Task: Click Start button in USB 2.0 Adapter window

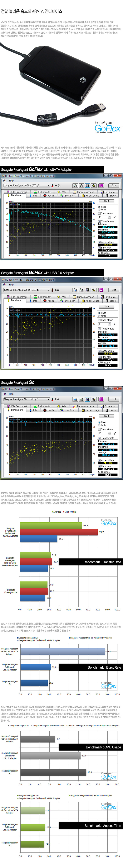Action: [106, 307]
